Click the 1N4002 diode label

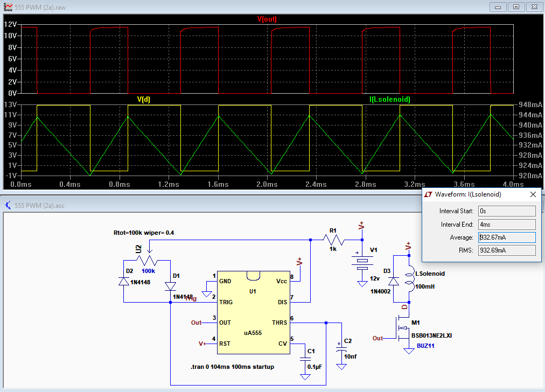pos(380,291)
